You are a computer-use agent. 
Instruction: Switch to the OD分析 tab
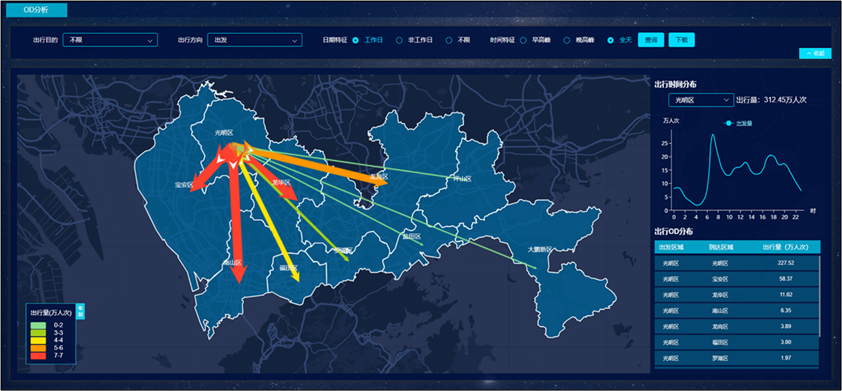pos(37,10)
